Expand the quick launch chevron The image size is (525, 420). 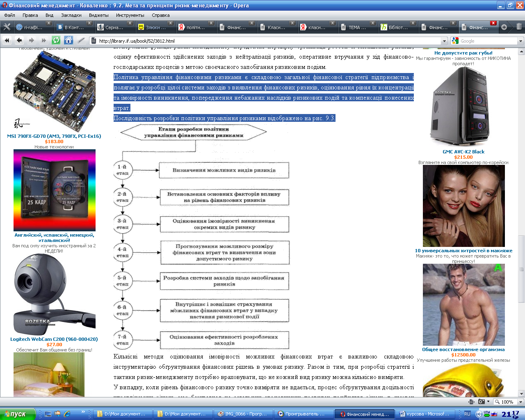tap(83, 412)
